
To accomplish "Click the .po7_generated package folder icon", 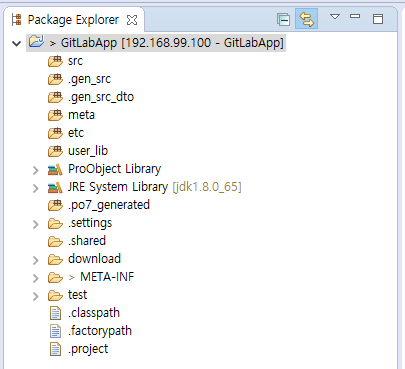I will coord(55,205).
